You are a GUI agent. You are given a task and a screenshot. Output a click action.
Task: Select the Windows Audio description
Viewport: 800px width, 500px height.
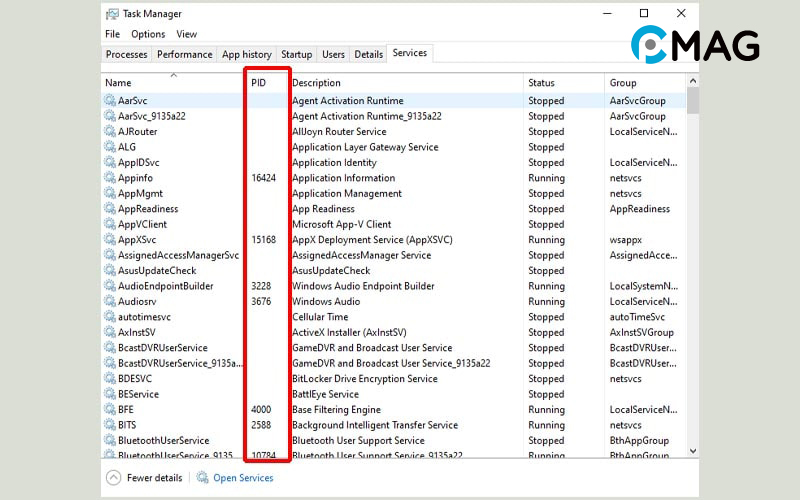coord(326,302)
